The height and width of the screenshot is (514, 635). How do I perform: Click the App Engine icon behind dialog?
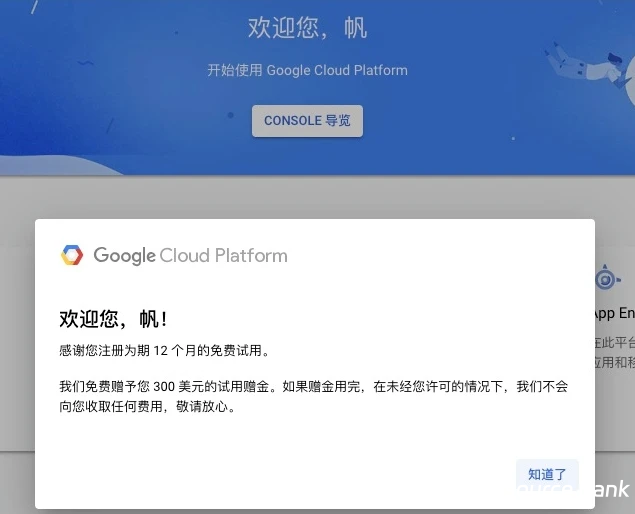[x=606, y=278]
